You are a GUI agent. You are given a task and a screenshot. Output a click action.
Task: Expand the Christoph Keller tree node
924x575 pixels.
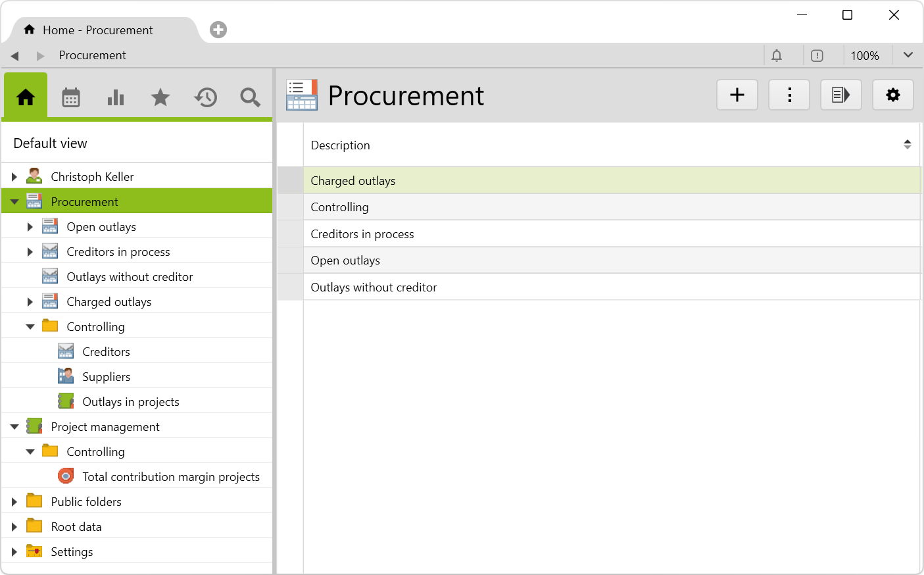point(14,177)
